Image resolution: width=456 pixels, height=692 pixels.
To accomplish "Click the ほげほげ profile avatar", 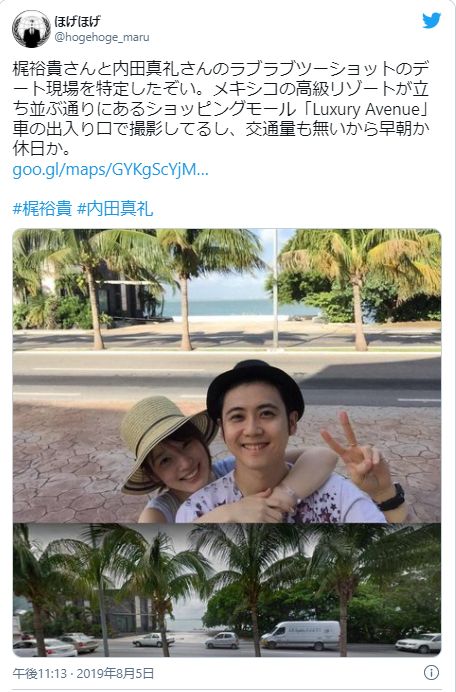I will [x=31, y=29].
